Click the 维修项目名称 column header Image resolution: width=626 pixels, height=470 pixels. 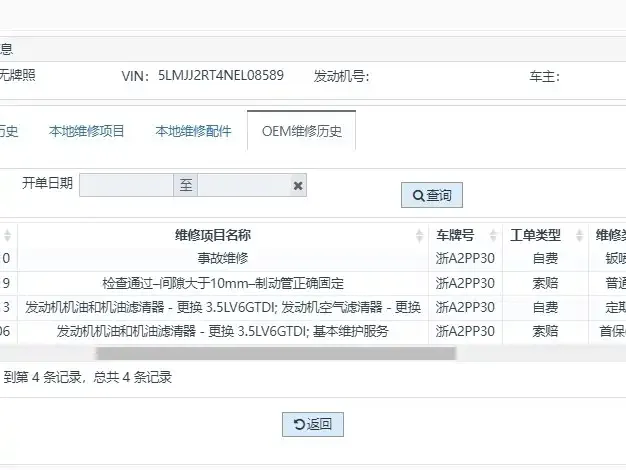pos(213,235)
